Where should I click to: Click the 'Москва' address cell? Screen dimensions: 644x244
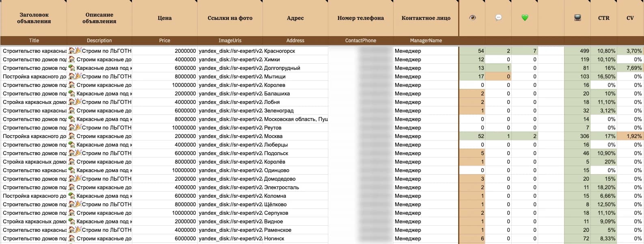[x=295, y=136]
